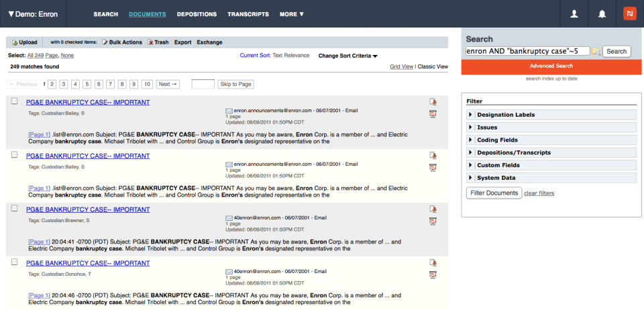Open the notifications bell
The height and width of the screenshot is (310, 644).
click(602, 14)
